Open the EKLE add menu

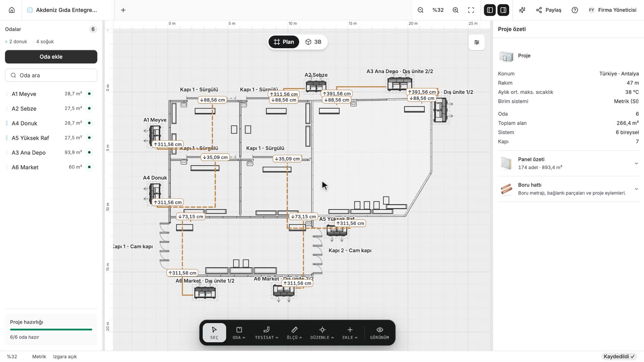[x=350, y=333]
